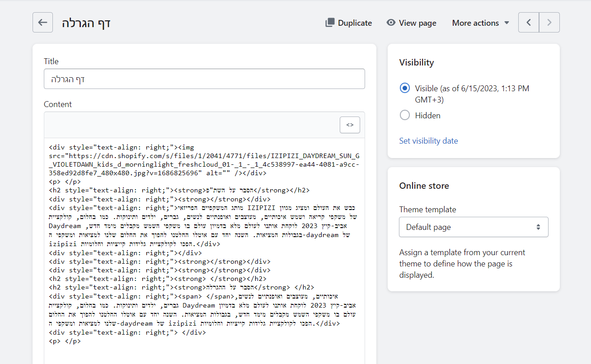The height and width of the screenshot is (364, 591).
Task: Go back using the left arrow button
Action: click(42, 23)
